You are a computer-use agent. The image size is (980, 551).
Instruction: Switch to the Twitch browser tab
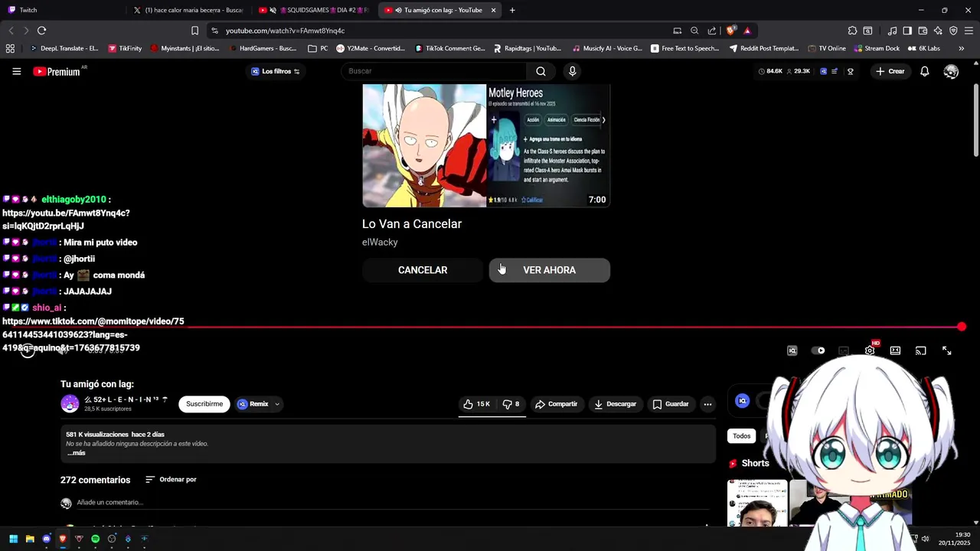click(63, 10)
